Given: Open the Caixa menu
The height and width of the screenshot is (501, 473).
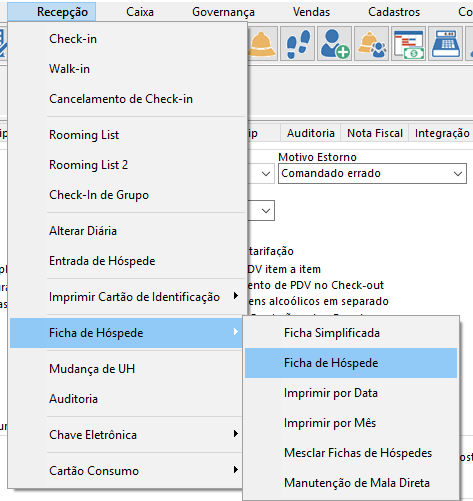Looking at the screenshot, I should click(140, 12).
